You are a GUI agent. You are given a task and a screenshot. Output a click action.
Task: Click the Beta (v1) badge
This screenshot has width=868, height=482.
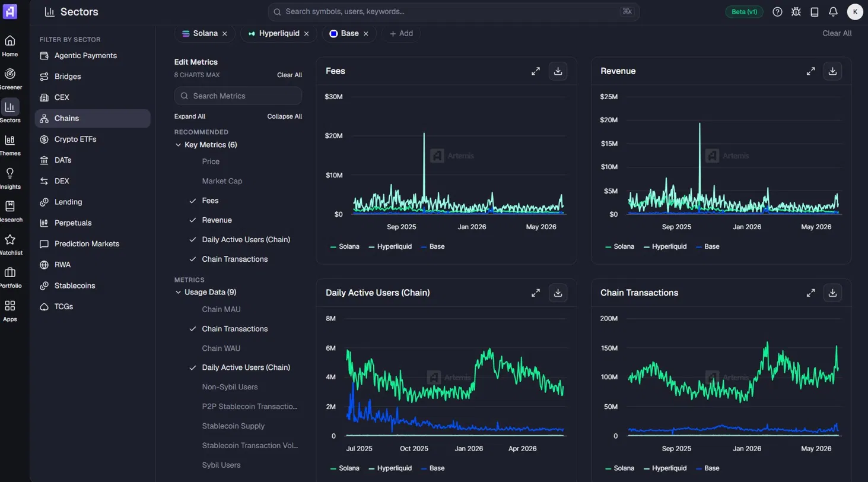(744, 12)
